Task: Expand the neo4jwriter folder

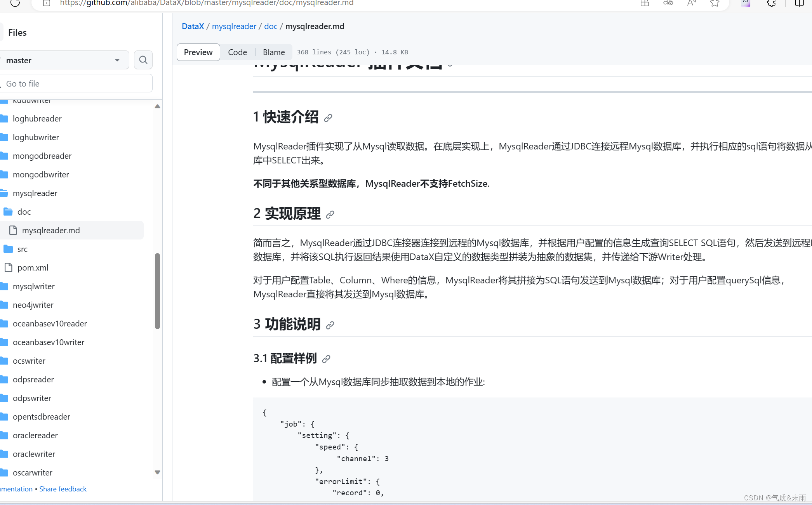Action: (x=33, y=305)
